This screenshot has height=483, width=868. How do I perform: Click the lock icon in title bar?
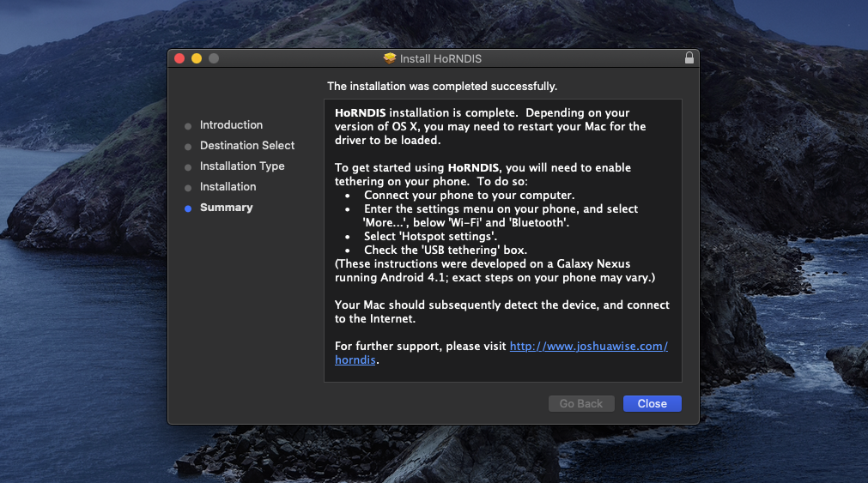tap(689, 58)
